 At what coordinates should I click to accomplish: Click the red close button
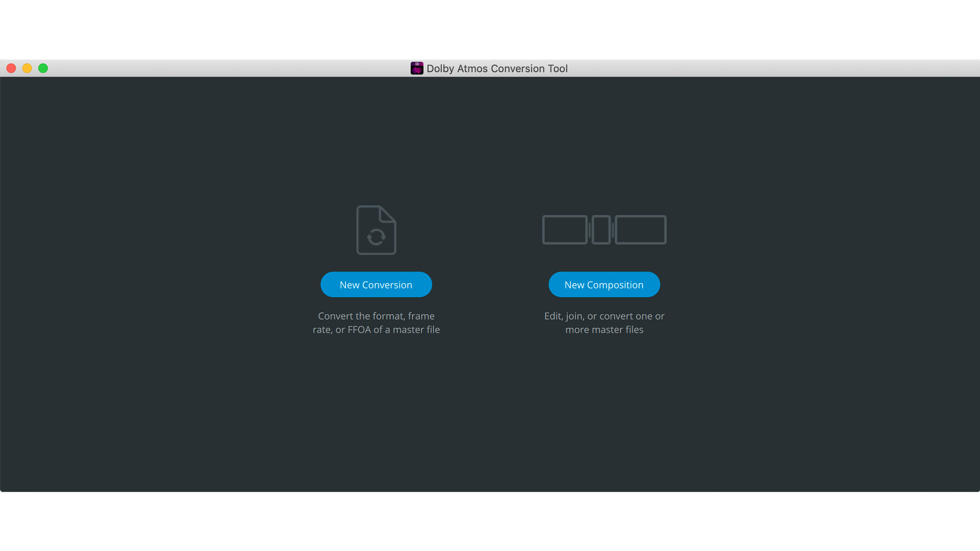[x=11, y=68]
